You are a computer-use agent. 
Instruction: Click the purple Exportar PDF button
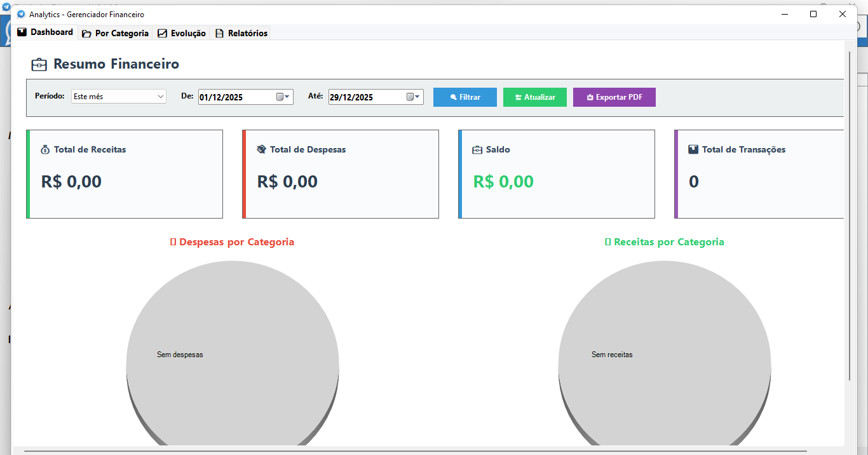614,97
